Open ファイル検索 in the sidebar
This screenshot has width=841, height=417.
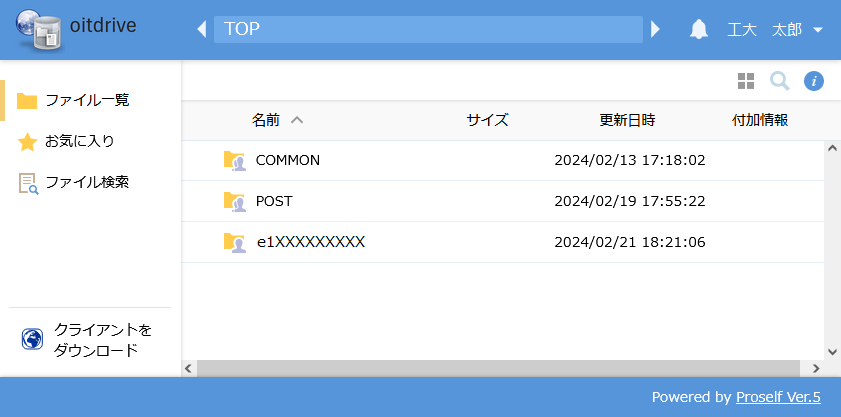[x=86, y=182]
